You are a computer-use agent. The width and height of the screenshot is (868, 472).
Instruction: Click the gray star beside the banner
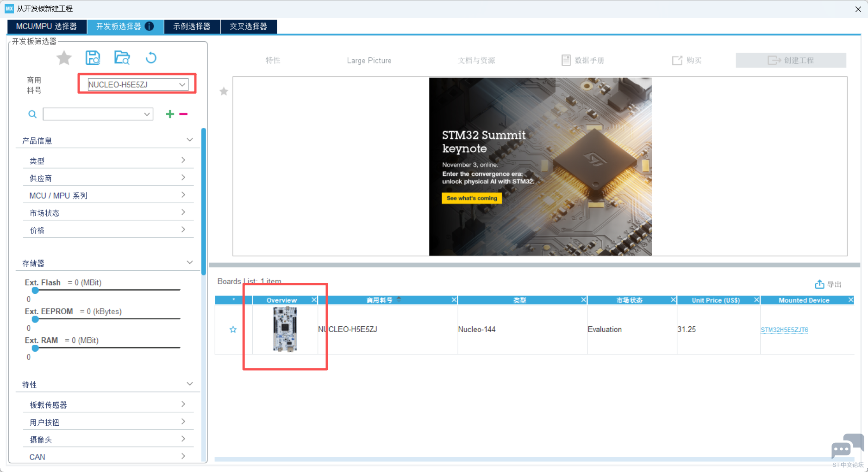[x=224, y=91]
